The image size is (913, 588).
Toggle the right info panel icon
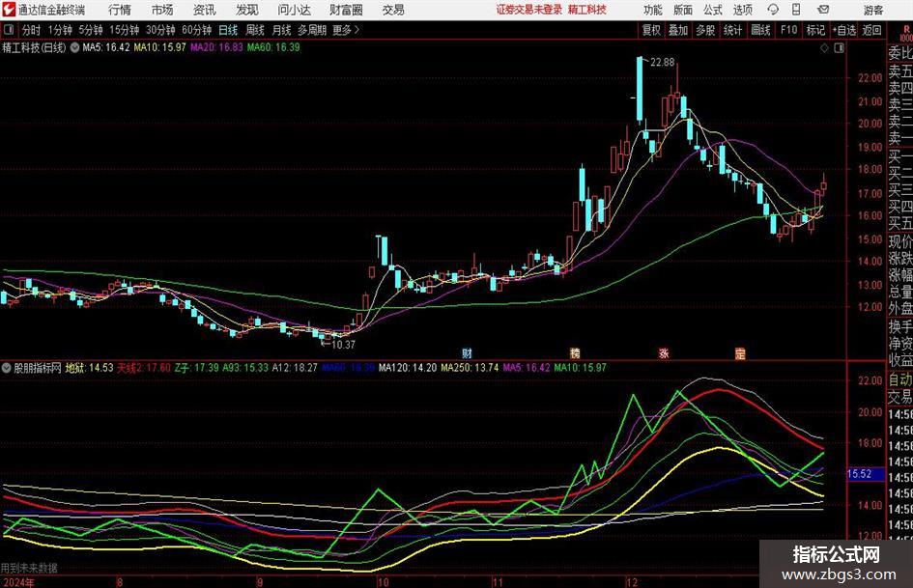coord(839,47)
